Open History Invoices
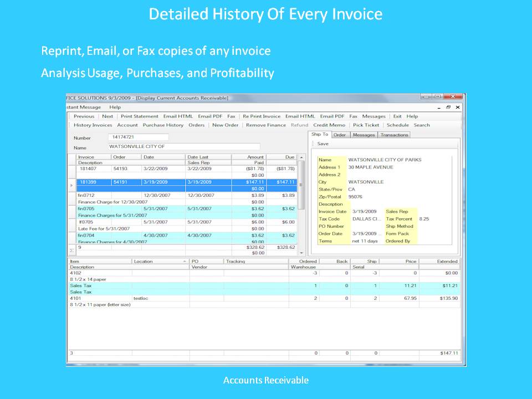The width and height of the screenshot is (532, 399). pos(93,125)
